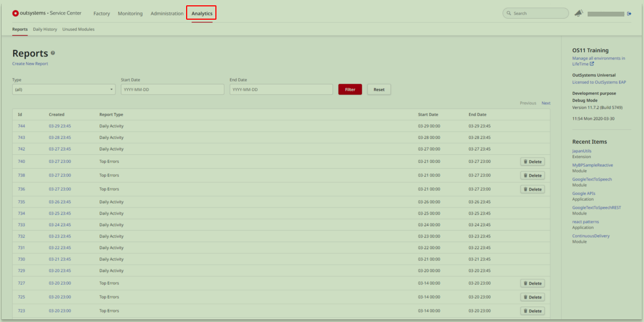Click the trash icon on report 723
Viewport: 644px width, 322px height.
pyautogui.click(x=526, y=311)
